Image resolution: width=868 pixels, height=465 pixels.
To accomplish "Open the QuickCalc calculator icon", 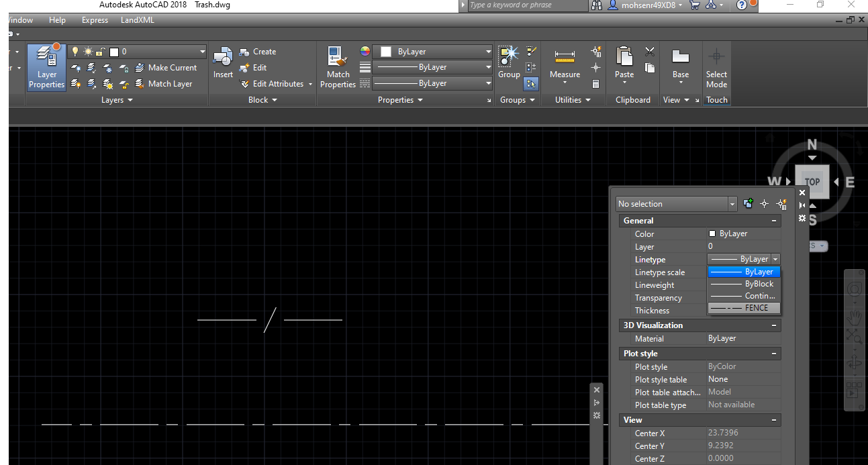I will pyautogui.click(x=595, y=83).
